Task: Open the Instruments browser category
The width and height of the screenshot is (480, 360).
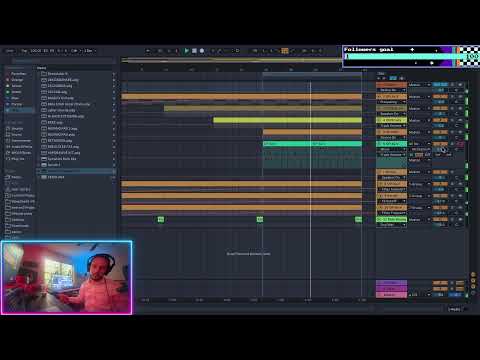Action: [21, 140]
